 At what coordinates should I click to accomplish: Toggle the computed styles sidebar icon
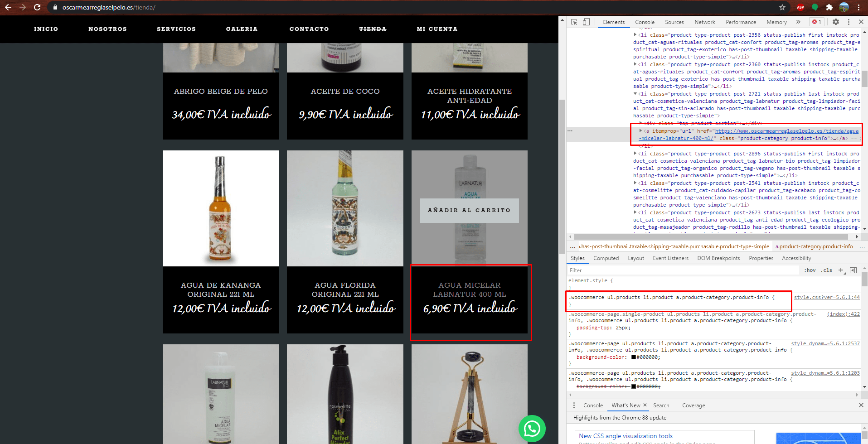(x=853, y=270)
